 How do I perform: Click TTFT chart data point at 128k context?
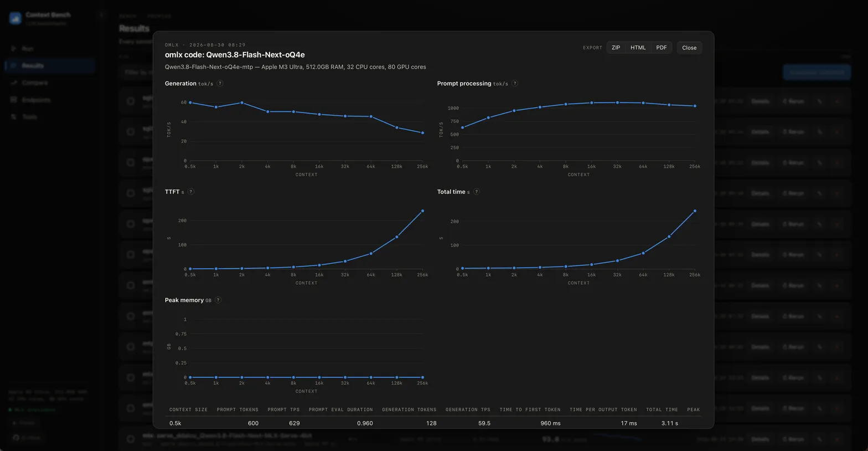(x=396, y=237)
